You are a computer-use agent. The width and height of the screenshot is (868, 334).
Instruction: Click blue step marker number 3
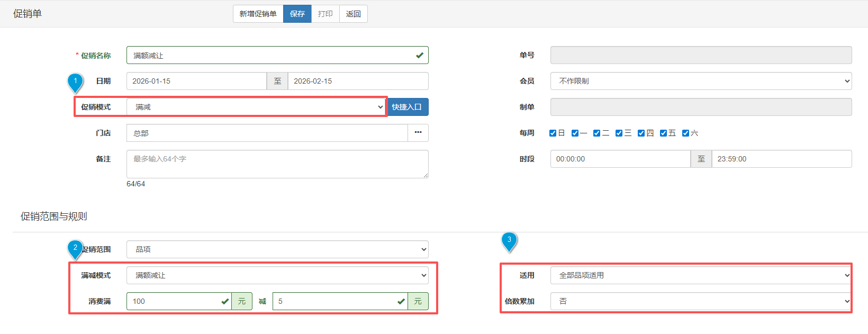coord(509,240)
